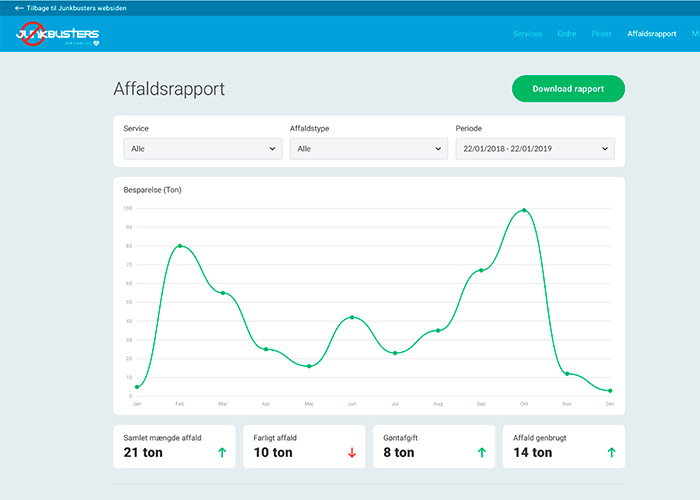The width and height of the screenshot is (700, 500).
Task: Click green up arrow on Affald genbrugt
Action: tap(610, 452)
